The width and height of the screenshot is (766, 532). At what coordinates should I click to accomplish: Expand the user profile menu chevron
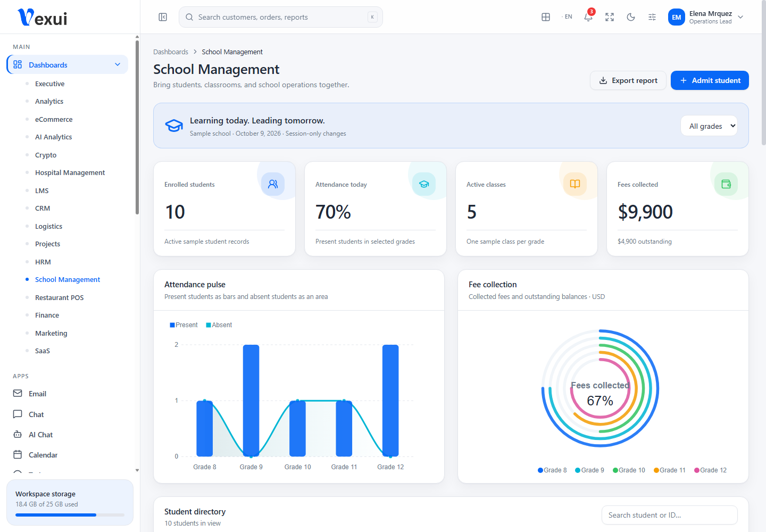point(740,17)
